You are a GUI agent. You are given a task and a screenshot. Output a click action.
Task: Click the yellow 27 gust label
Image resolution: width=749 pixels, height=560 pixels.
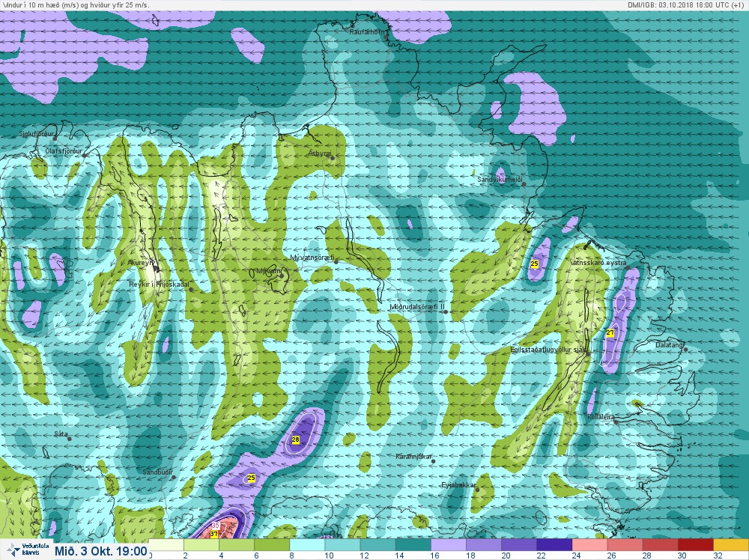[610, 332]
